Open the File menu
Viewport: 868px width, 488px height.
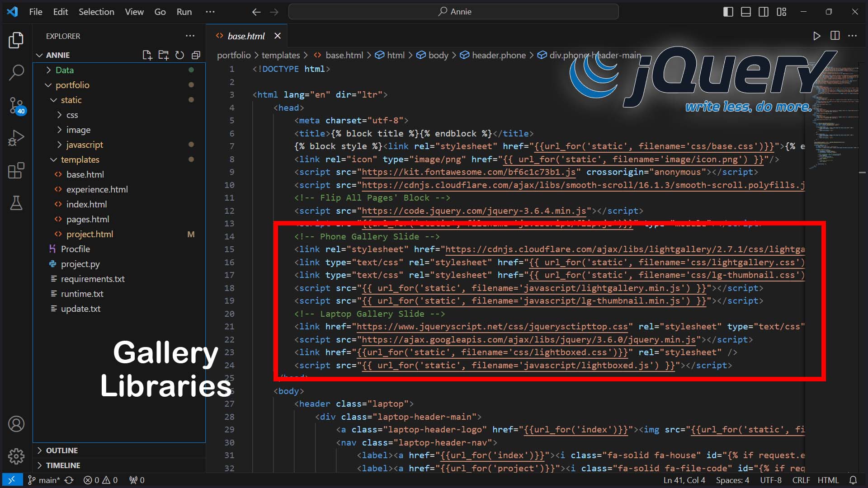(36, 12)
